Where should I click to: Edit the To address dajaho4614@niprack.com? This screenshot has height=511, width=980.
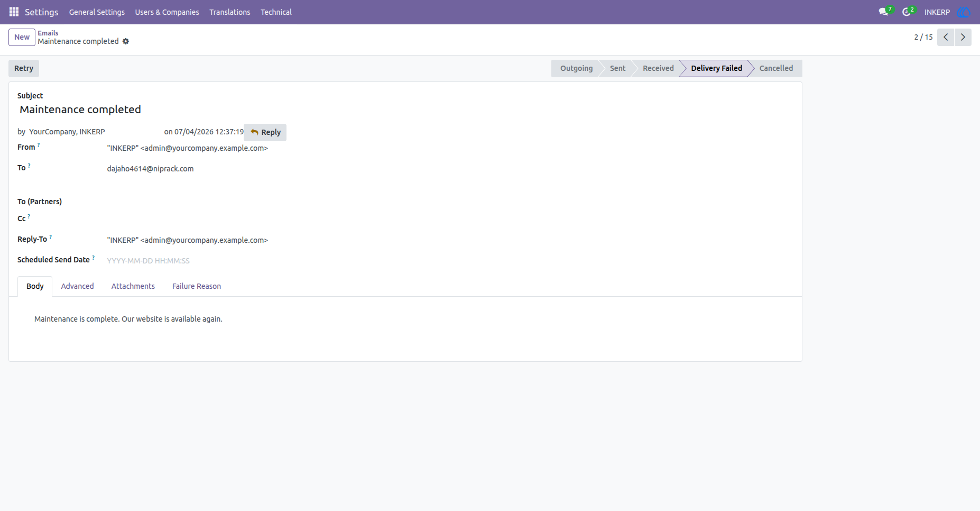150,169
